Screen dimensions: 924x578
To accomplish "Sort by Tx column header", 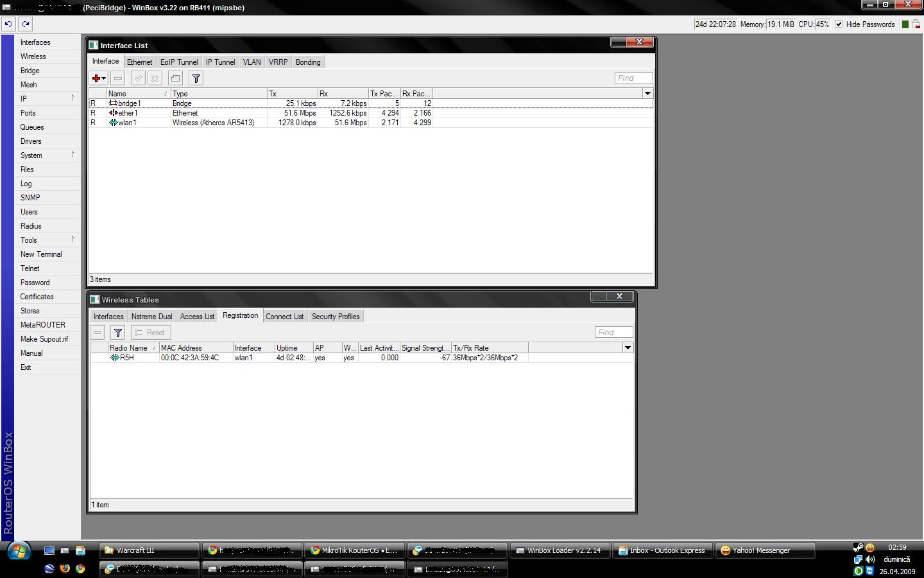I will 292,94.
